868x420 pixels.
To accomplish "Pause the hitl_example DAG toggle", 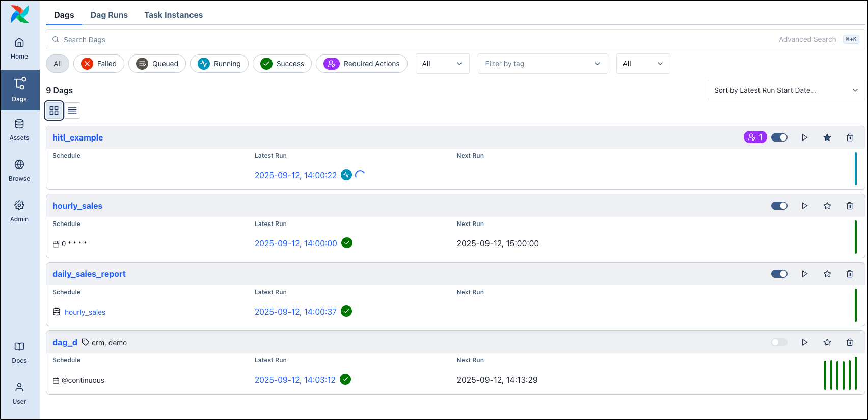I will [x=779, y=137].
